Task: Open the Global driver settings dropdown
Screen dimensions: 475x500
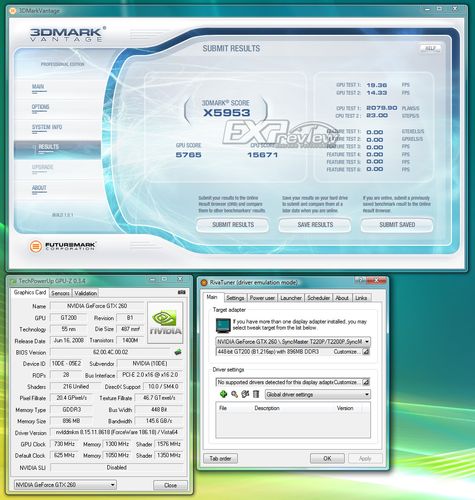Action: 367,394
